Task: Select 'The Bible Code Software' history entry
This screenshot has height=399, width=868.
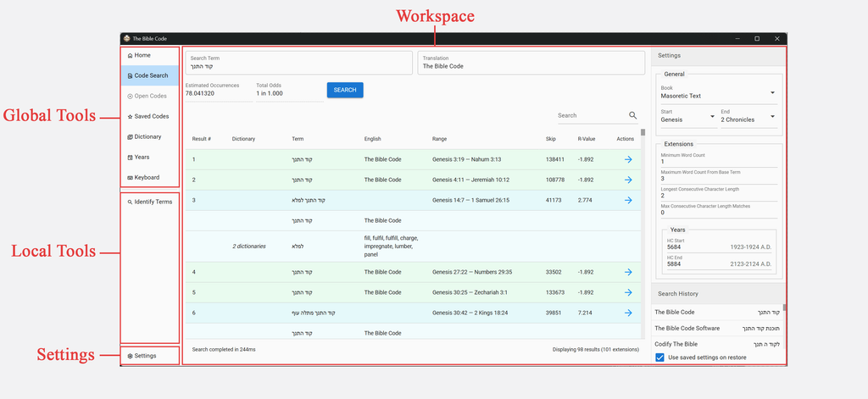Action: pyautogui.click(x=719, y=328)
